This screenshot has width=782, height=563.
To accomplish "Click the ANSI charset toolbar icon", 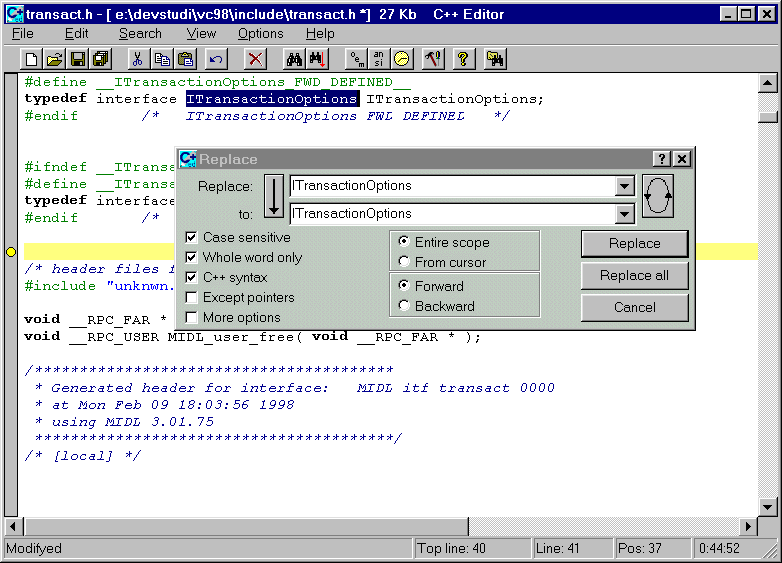I will 379,59.
